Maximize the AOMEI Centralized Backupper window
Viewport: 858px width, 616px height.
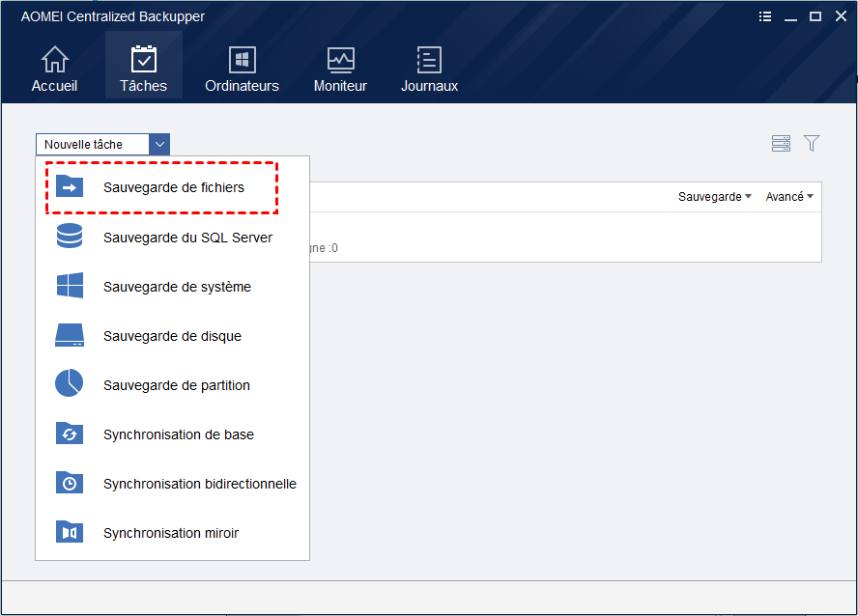tap(815, 16)
